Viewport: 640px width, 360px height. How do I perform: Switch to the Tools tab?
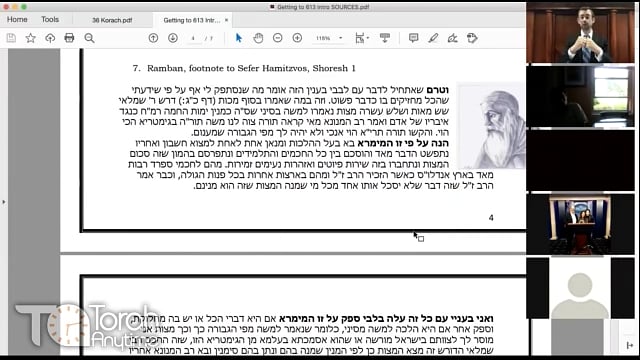point(50,20)
